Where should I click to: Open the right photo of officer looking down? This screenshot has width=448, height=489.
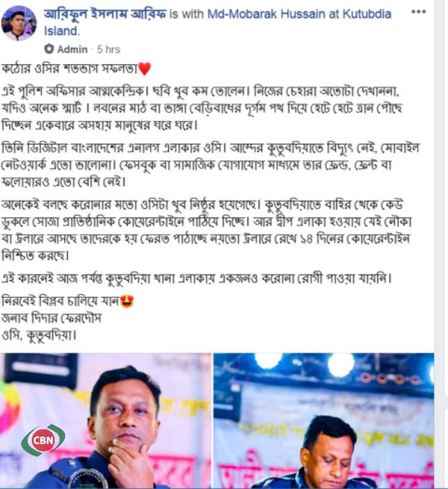[323, 421]
